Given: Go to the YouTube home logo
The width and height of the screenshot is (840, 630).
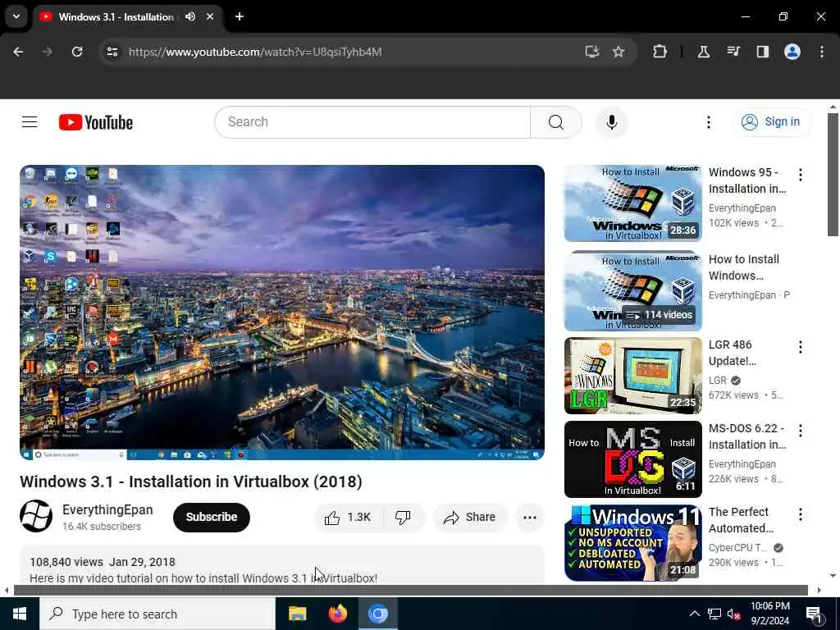Looking at the screenshot, I should [96, 122].
